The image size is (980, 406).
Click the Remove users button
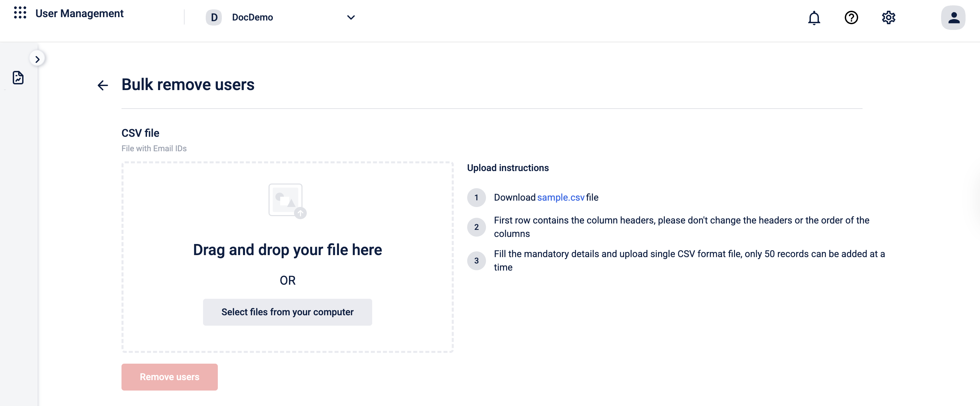click(x=169, y=377)
